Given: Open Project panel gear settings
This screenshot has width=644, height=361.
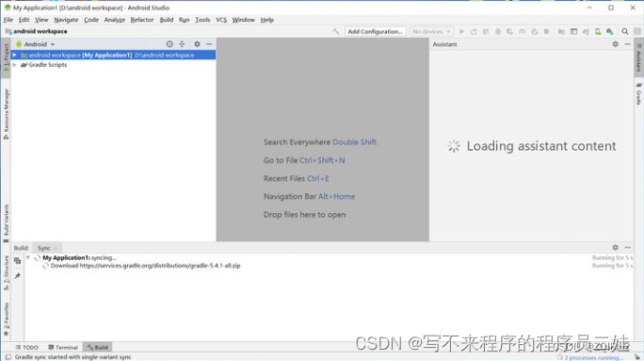Looking at the screenshot, I should coord(197,44).
